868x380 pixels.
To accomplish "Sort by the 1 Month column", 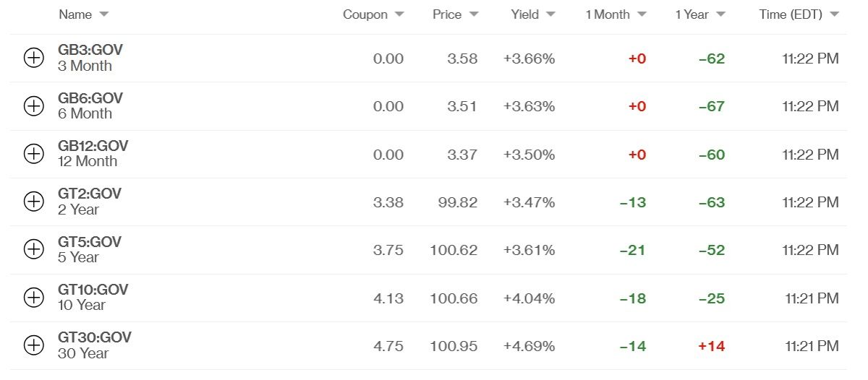I will pyautogui.click(x=642, y=14).
